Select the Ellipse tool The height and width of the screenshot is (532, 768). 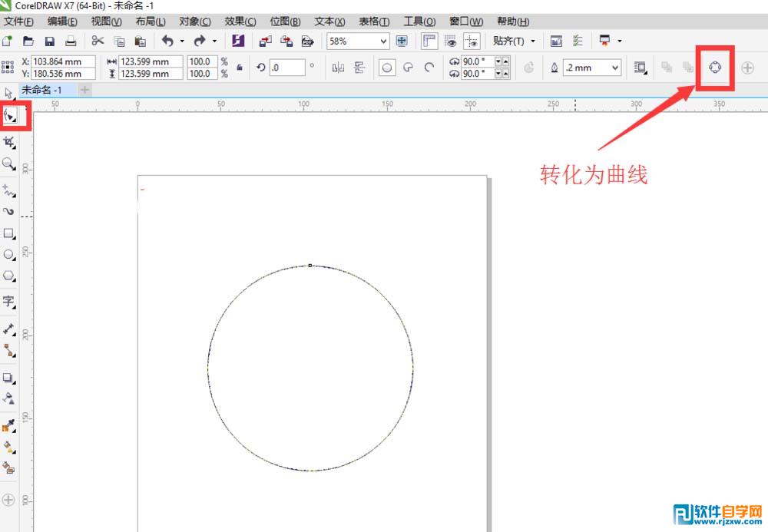(x=9, y=254)
